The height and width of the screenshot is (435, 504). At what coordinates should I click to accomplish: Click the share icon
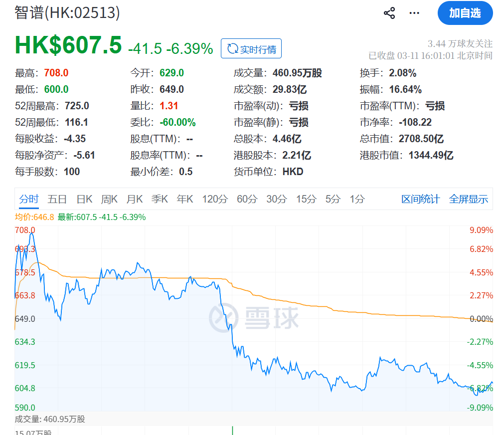[x=389, y=13]
